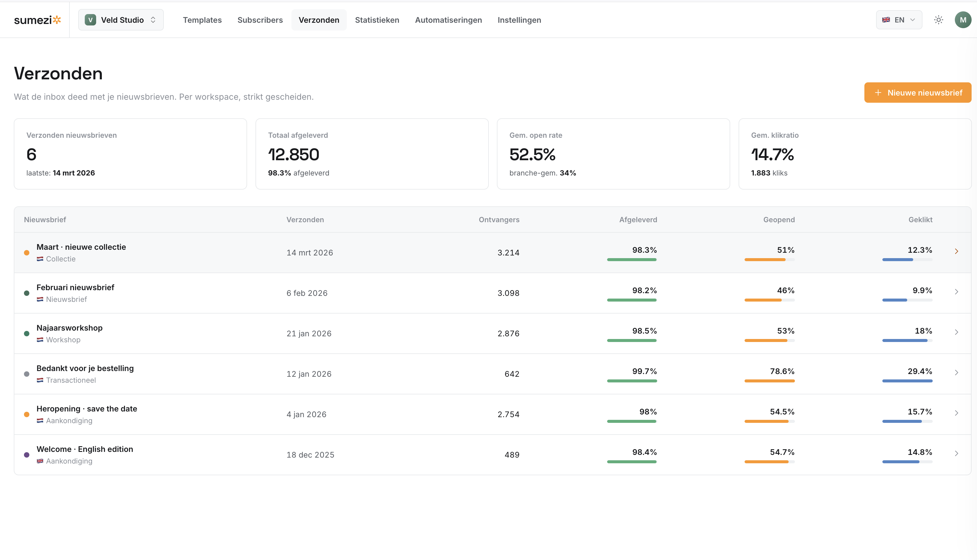Click the Dutch flag beside Workshop
This screenshot has height=560, width=977.
(x=40, y=340)
